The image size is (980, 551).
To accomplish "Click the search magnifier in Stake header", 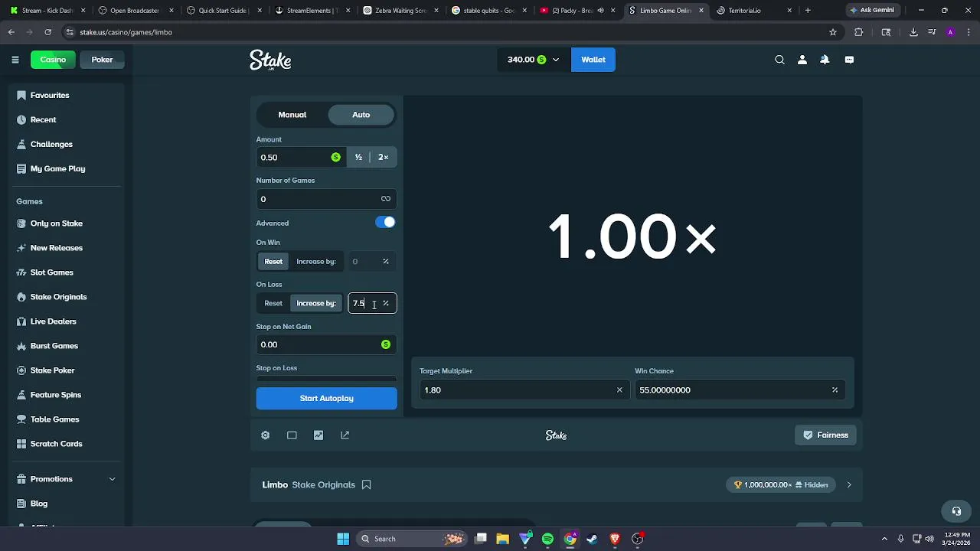I will click(779, 60).
